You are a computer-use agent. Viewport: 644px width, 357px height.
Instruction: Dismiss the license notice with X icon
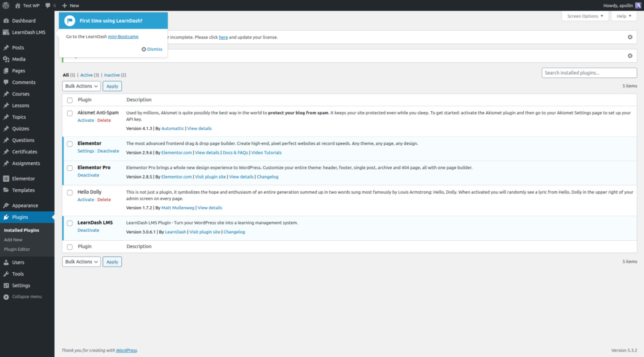(630, 37)
